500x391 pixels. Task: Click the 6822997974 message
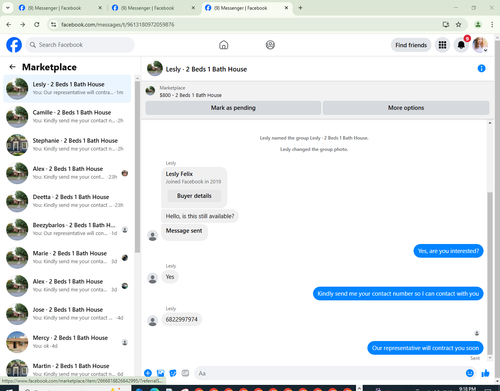(x=182, y=319)
